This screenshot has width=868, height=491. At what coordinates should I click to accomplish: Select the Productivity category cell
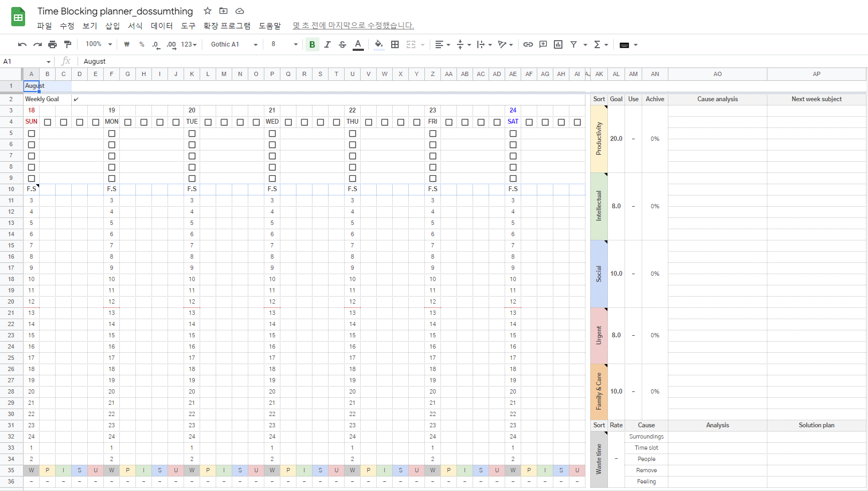click(x=599, y=139)
